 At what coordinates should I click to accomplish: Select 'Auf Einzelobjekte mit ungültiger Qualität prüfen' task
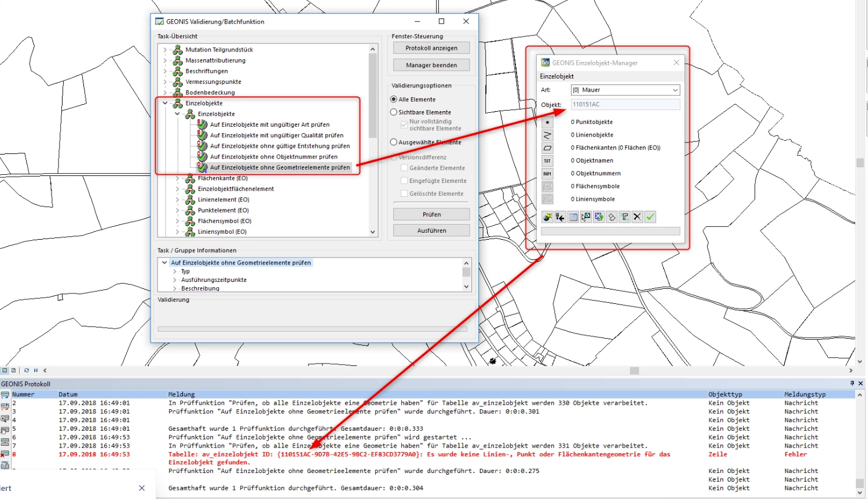276,135
